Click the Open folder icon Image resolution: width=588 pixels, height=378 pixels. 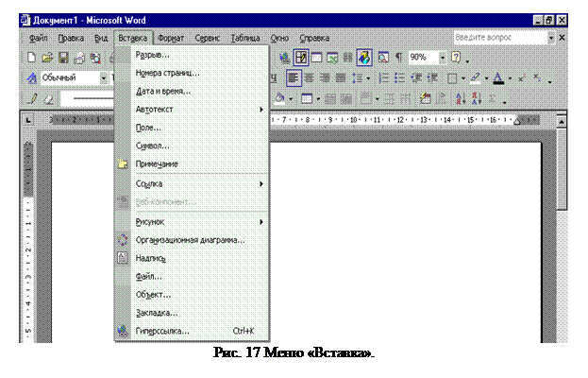(47, 58)
